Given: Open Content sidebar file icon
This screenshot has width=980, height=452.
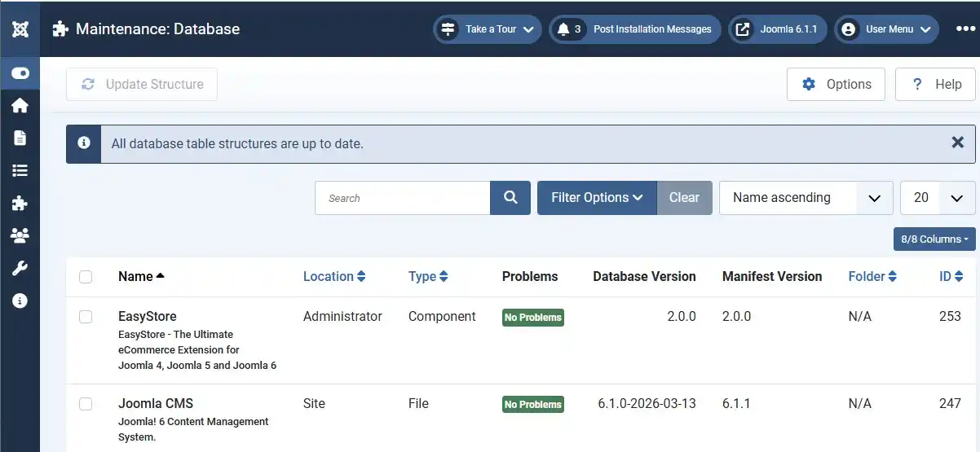Looking at the screenshot, I should 20,138.
